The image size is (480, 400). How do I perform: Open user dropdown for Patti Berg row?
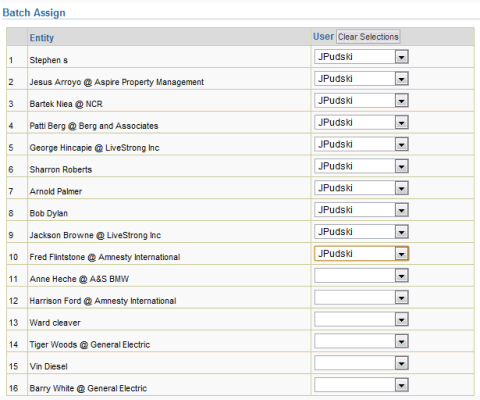point(361,122)
